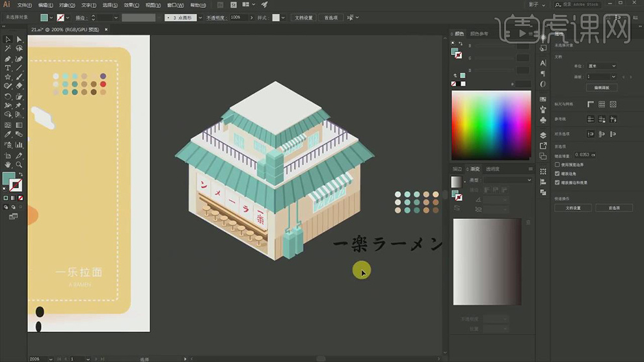This screenshot has width=644, height=362.
Task: Activate the Zoom magnifier tool
Action: point(19,165)
